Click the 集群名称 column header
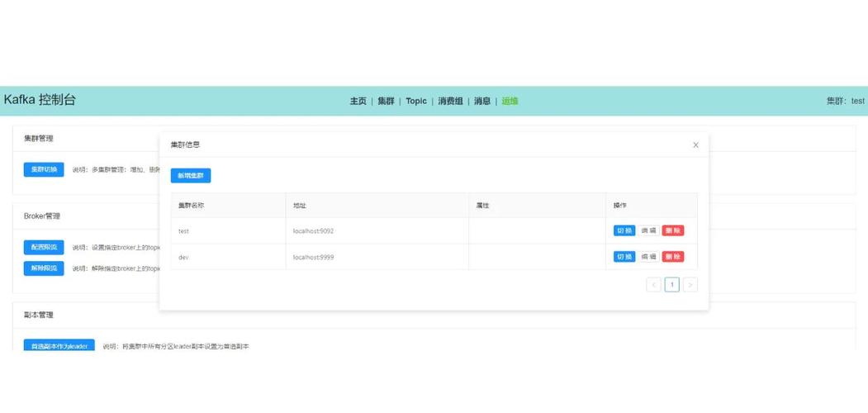 point(228,206)
